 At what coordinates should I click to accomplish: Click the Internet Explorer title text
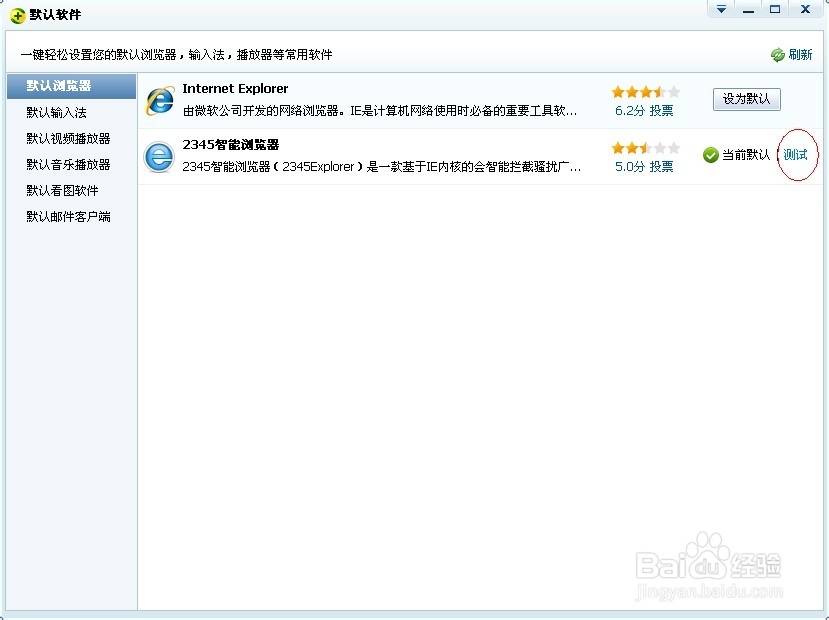[x=235, y=89]
